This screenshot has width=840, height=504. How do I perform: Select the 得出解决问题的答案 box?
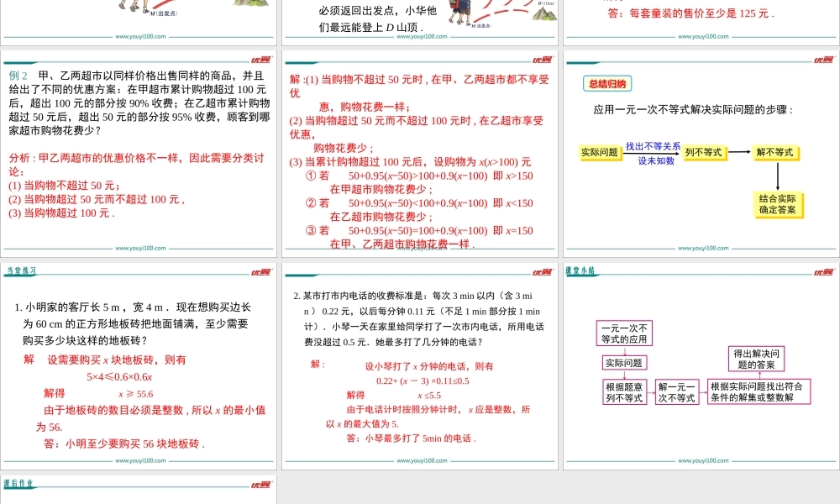(x=757, y=359)
